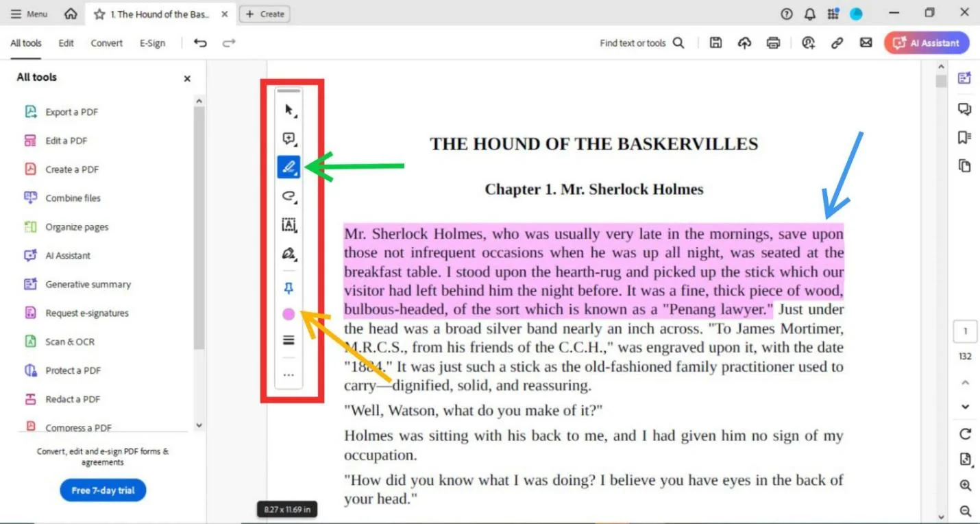Pick the freehand draw lasso tool

(289, 196)
